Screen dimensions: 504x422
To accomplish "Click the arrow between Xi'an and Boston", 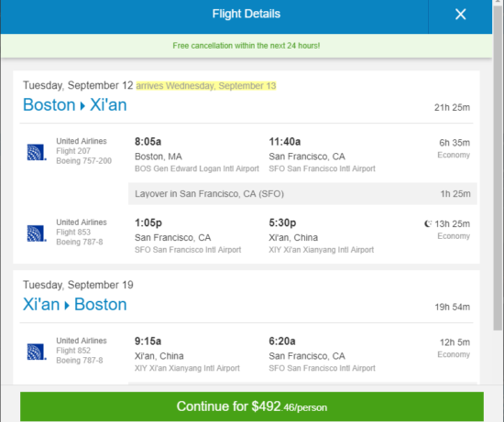I will (67, 305).
